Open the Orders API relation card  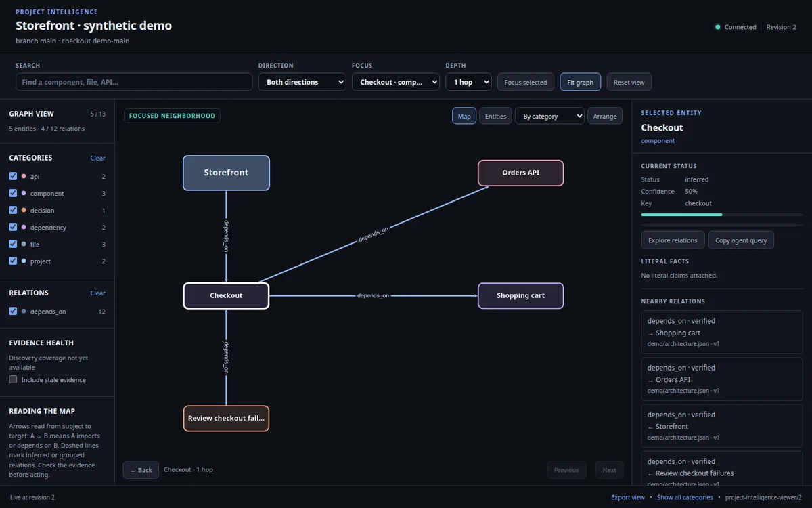coord(722,379)
